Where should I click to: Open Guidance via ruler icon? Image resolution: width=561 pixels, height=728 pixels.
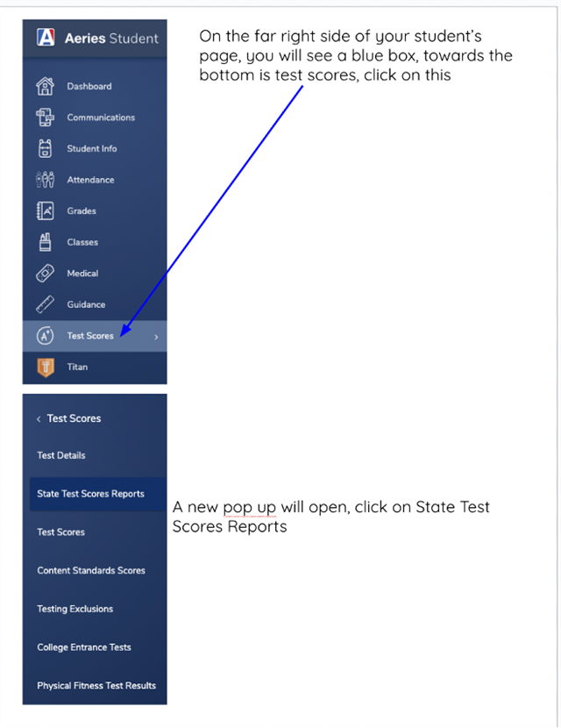[45, 304]
